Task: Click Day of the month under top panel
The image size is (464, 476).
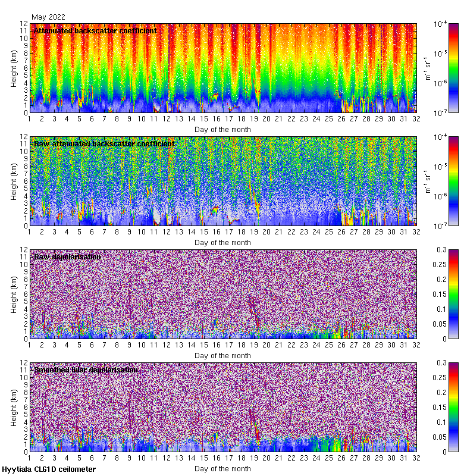Action: point(222,129)
